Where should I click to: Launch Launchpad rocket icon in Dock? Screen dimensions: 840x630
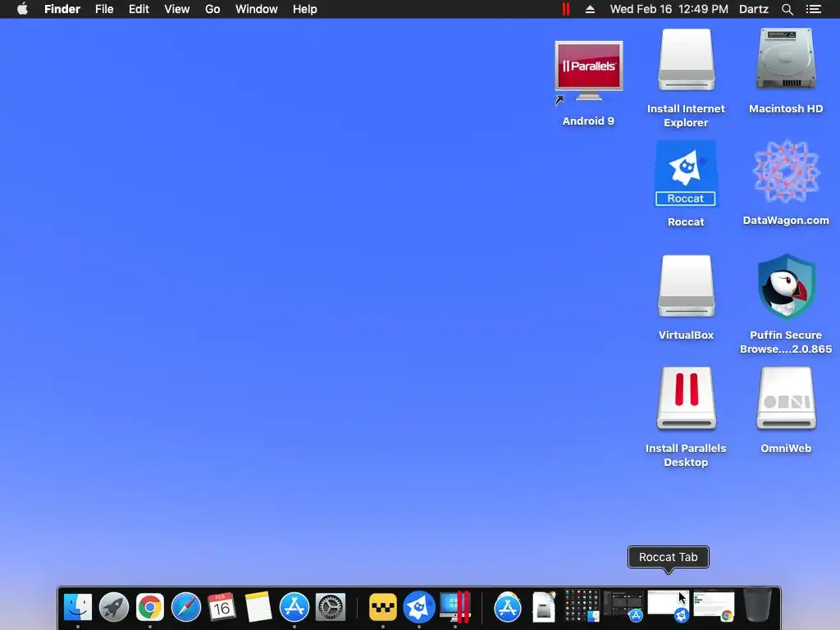113,607
